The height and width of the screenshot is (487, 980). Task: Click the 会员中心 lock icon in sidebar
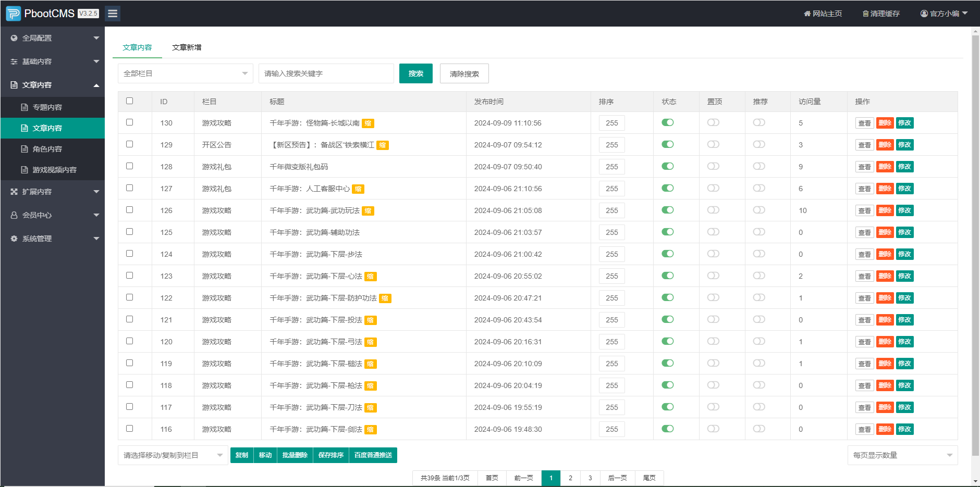14,215
